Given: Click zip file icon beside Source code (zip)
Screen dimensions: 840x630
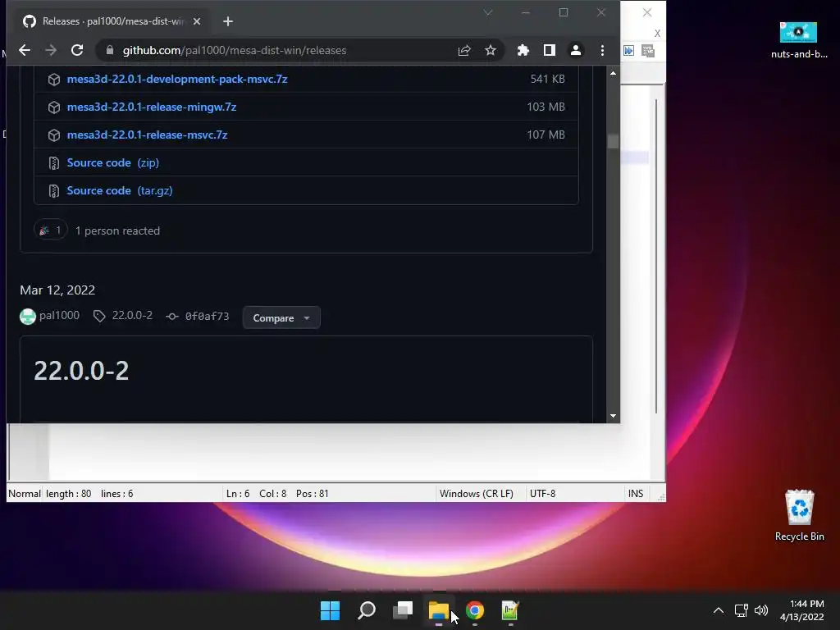Looking at the screenshot, I should click(x=54, y=163).
